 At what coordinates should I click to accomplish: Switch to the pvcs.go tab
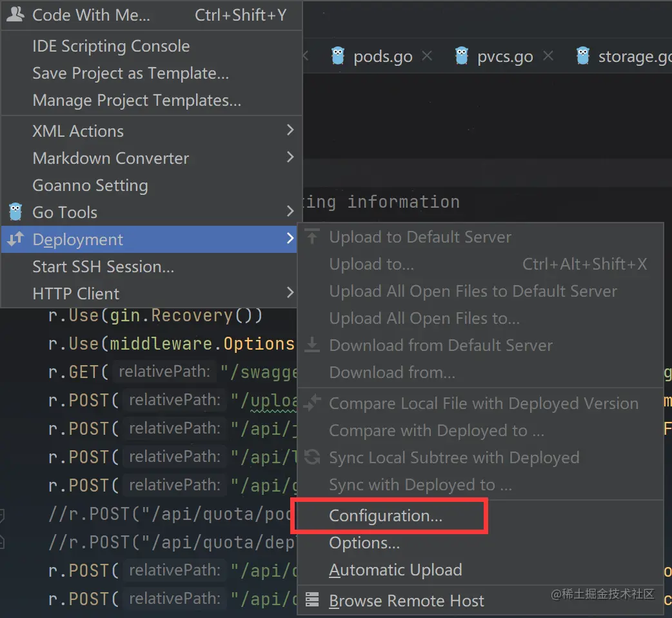click(x=505, y=56)
